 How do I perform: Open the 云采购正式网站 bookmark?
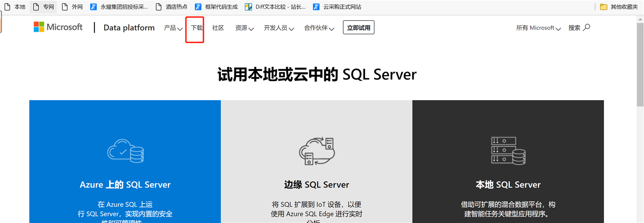point(337,7)
